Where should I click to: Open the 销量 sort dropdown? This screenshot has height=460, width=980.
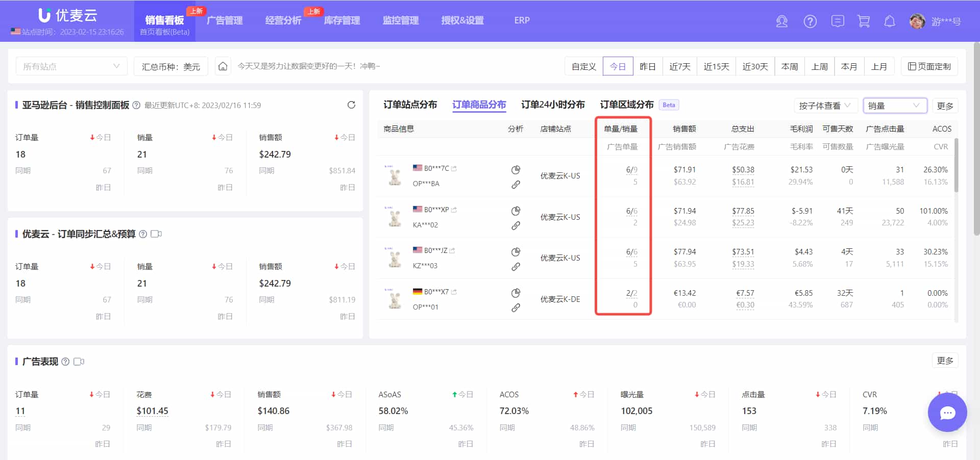(x=895, y=106)
